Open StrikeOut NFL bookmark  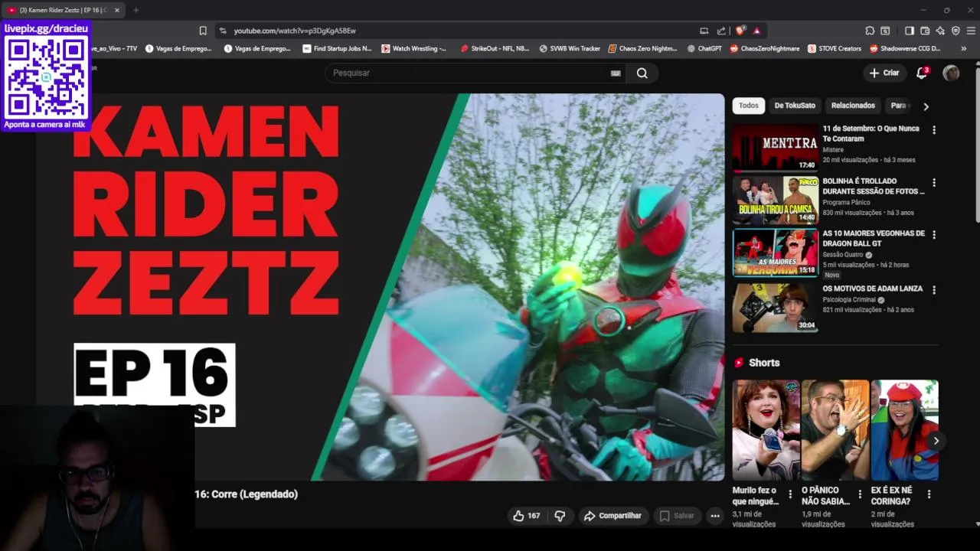(495, 48)
